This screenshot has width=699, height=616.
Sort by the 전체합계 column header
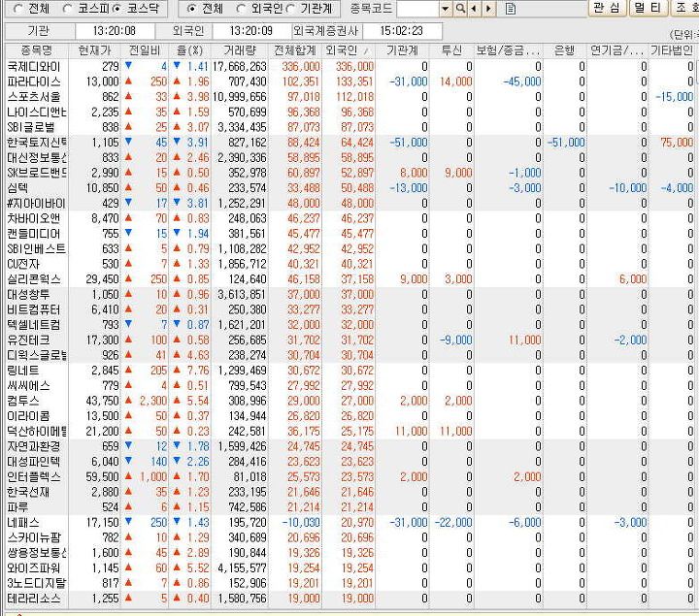click(x=295, y=50)
